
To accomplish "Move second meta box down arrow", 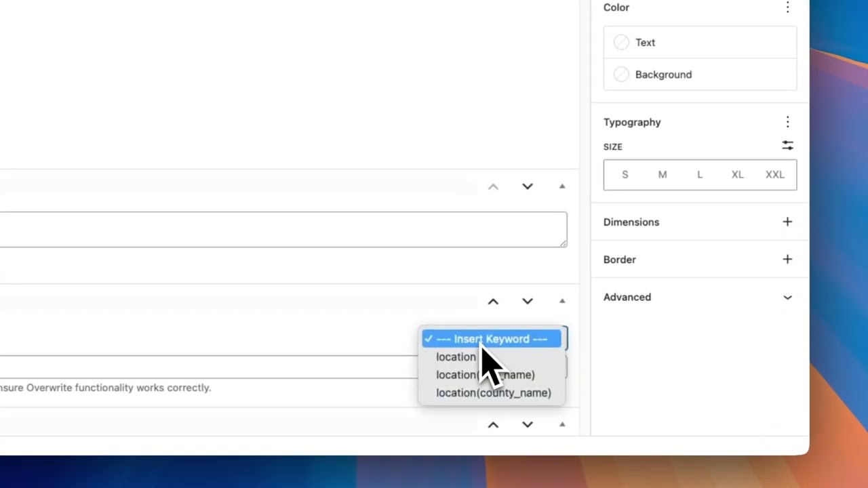I will 528,301.
